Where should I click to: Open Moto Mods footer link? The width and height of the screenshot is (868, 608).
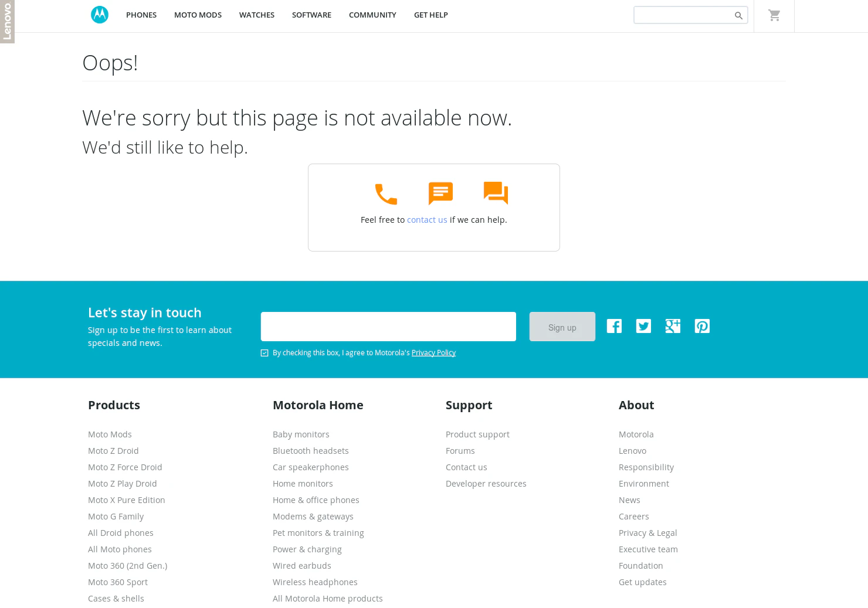pos(110,434)
